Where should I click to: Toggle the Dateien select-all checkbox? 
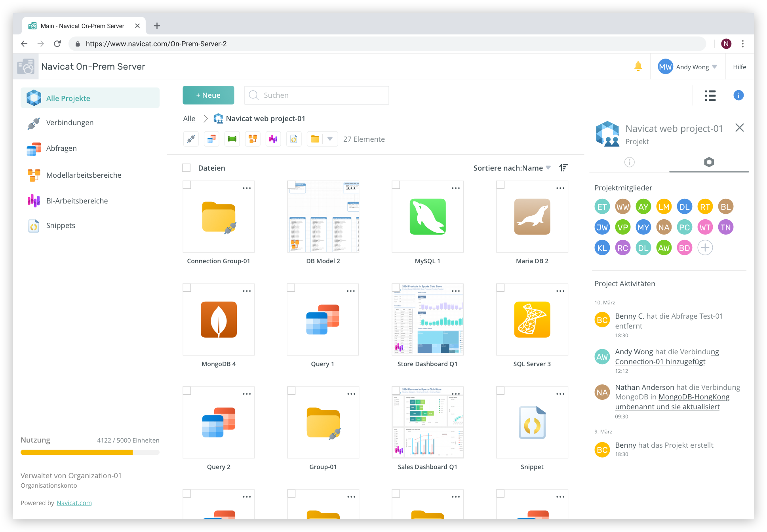pyautogui.click(x=187, y=168)
